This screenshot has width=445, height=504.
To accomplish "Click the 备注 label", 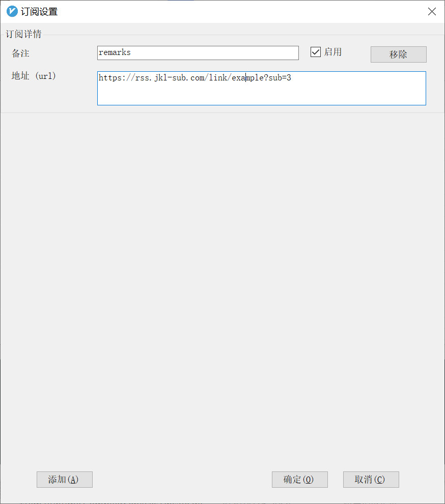I will (x=20, y=53).
